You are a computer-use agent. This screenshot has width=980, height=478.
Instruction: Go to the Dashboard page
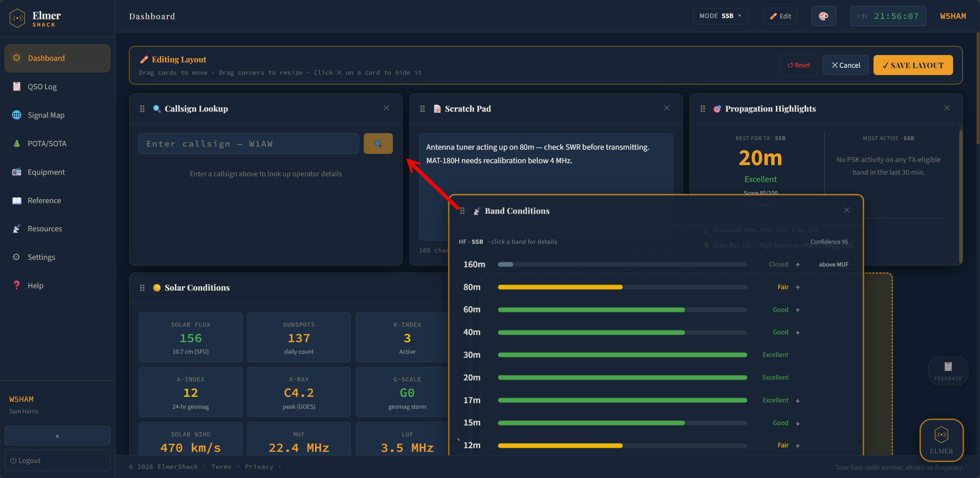click(57, 58)
